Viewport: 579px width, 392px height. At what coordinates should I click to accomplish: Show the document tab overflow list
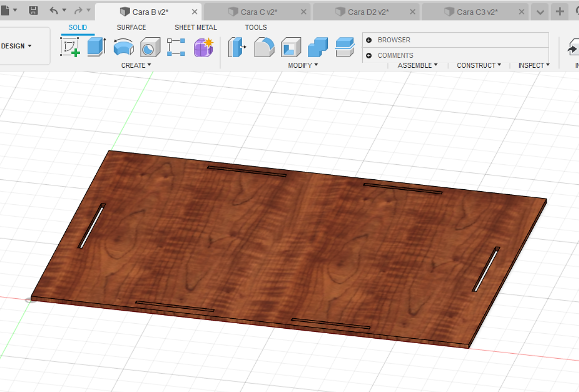point(540,12)
